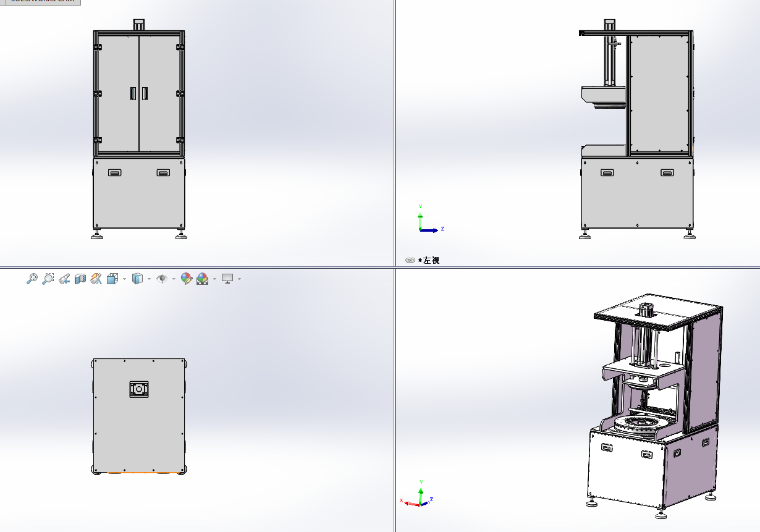Image resolution: width=760 pixels, height=532 pixels.
Task: Click the motor mount on the top view plate
Action: tap(139, 390)
